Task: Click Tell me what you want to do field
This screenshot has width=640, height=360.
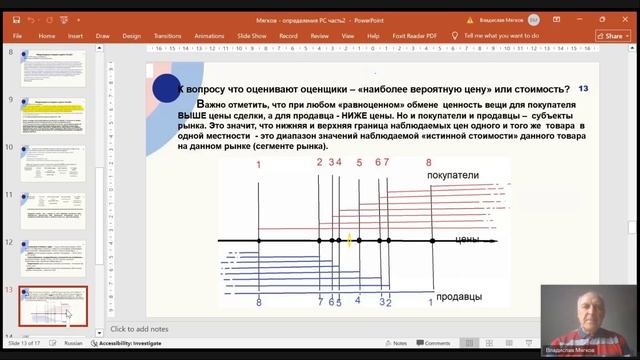Action: click(x=501, y=36)
